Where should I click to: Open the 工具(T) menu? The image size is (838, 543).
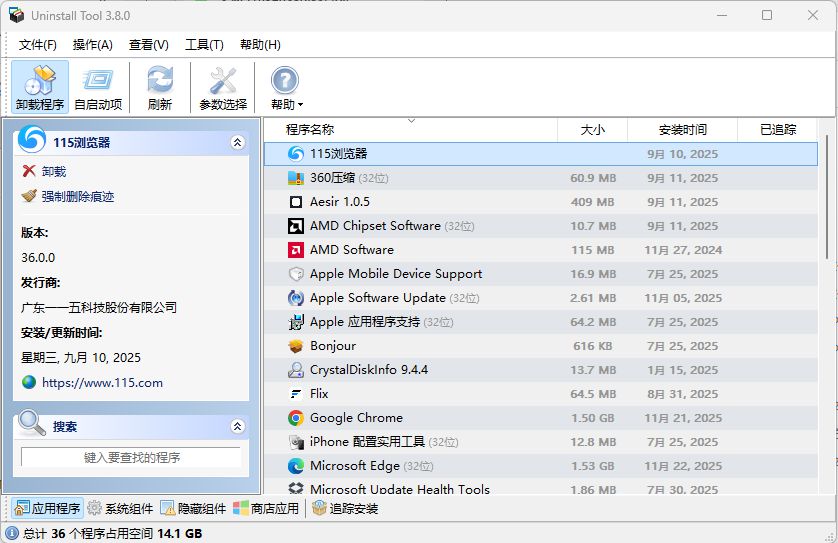point(205,45)
